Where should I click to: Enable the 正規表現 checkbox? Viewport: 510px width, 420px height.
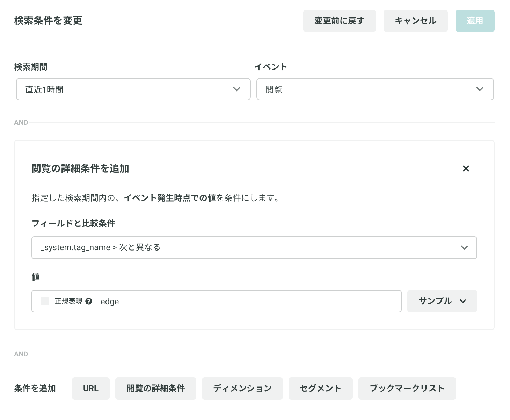[x=45, y=301]
